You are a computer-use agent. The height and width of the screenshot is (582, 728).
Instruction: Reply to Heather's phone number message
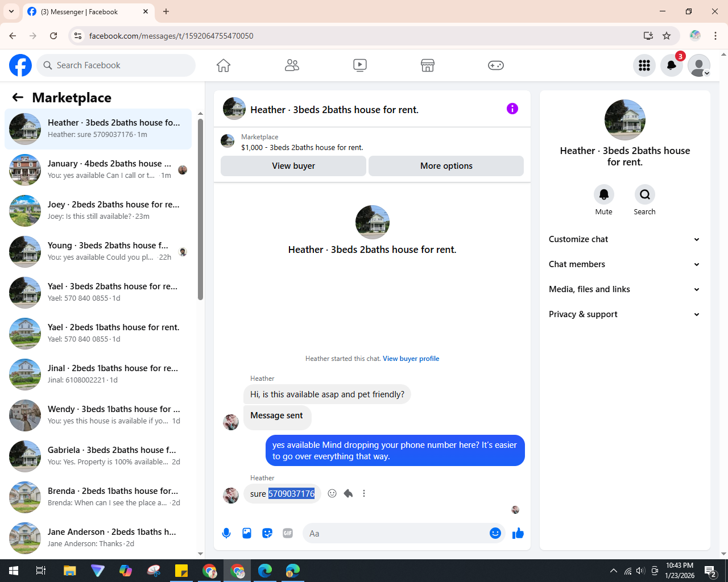[348, 493]
